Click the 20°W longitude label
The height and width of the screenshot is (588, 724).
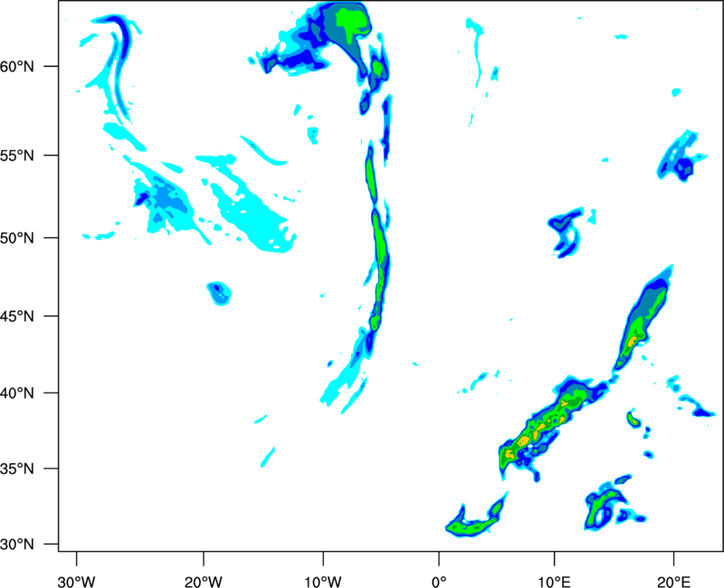(x=204, y=582)
